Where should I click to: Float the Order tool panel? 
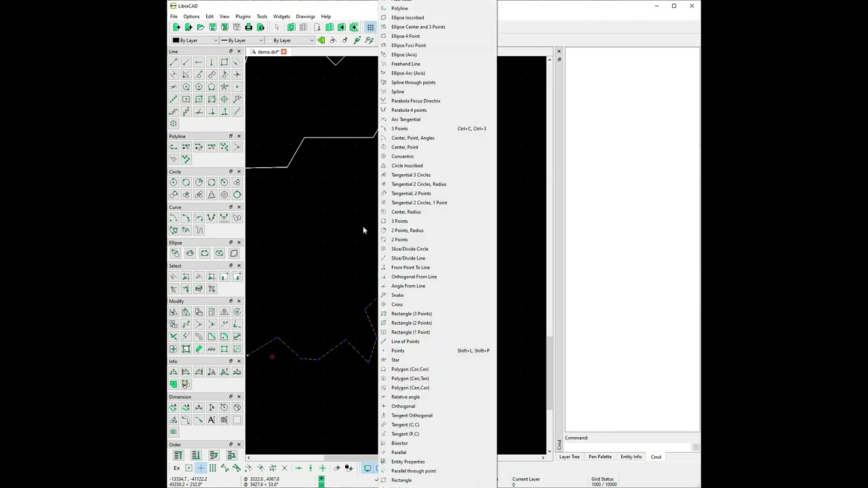tap(231, 445)
